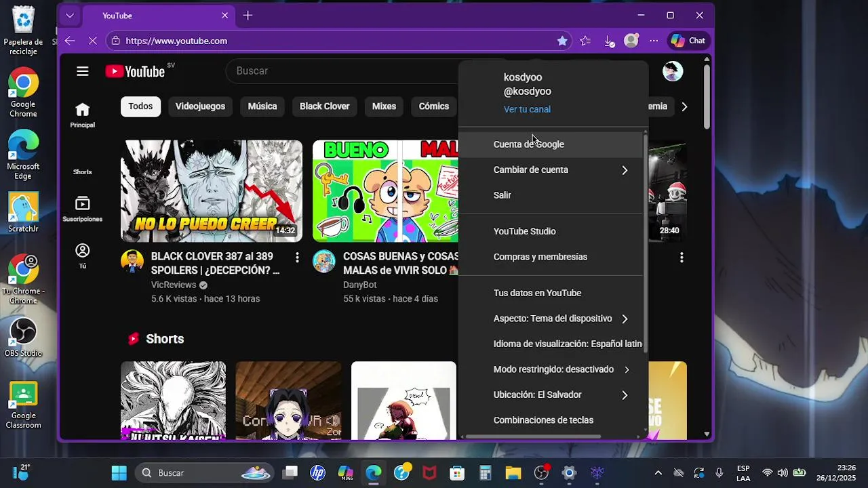
Task: Select the Black Clover filter chip
Action: (325, 106)
